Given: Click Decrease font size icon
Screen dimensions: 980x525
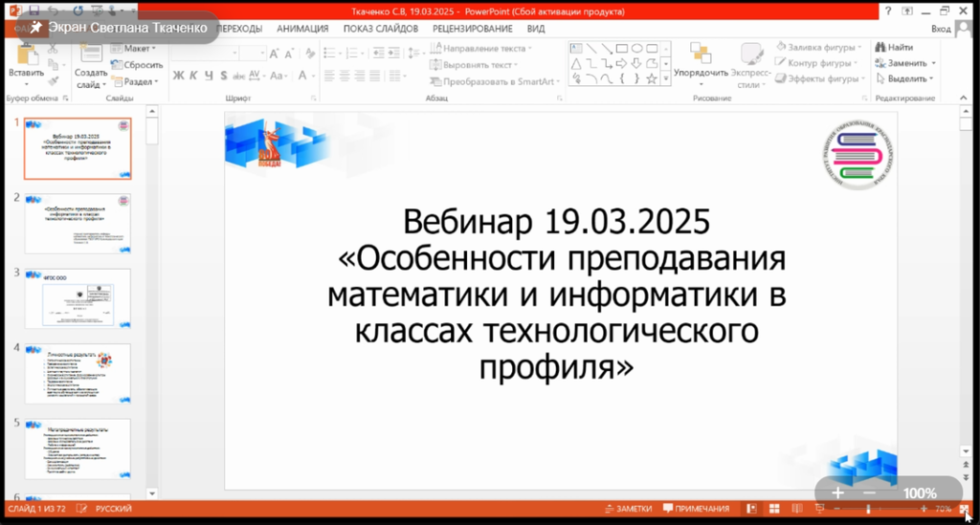Looking at the screenshot, I should click(289, 54).
